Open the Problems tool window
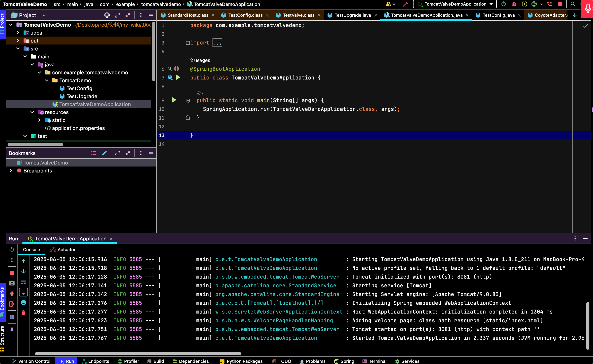 click(x=312, y=361)
